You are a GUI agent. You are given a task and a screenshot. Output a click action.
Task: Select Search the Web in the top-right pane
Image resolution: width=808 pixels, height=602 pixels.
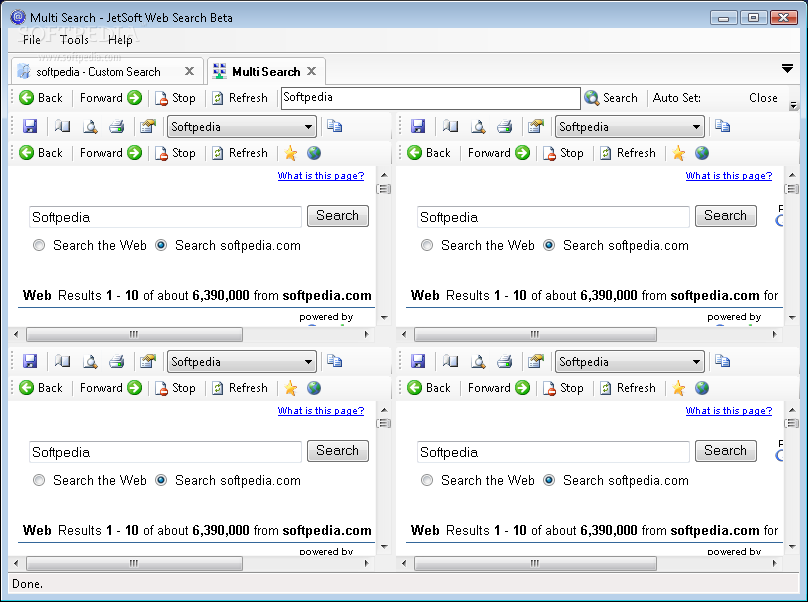427,245
